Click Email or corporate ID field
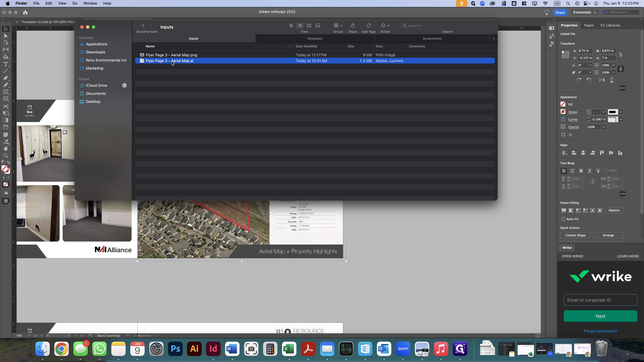Viewport: 644px width, 362px height. (x=600, y=300)
